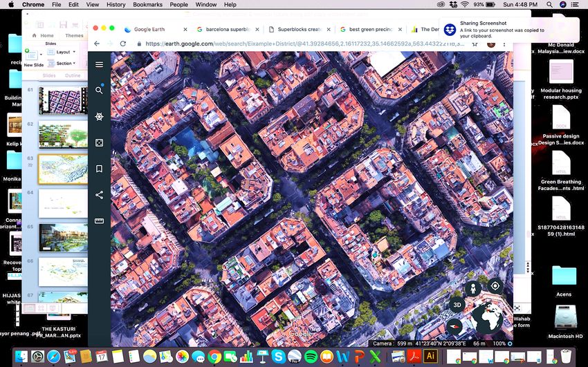Viewport: 588px width, 367px height.
Task: Reload the page in Chrome
Action: [x=122, y=44]
